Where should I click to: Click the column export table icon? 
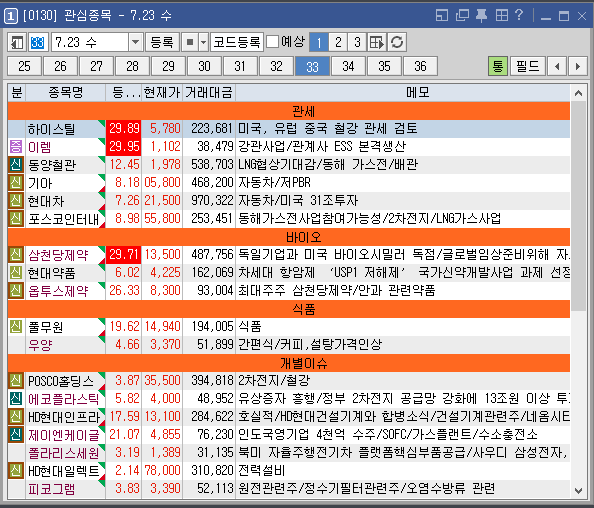[377, 42]
